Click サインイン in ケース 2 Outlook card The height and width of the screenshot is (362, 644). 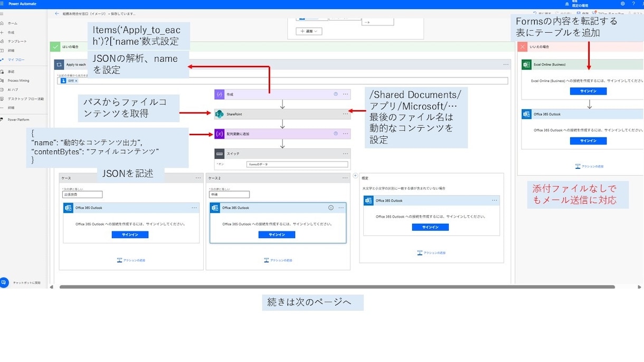coord(277,235)
